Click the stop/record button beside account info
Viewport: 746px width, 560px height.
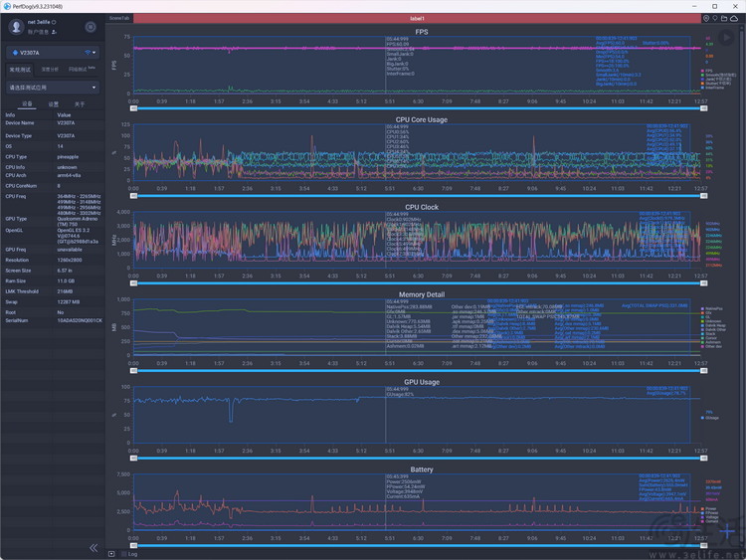(91, 27)
